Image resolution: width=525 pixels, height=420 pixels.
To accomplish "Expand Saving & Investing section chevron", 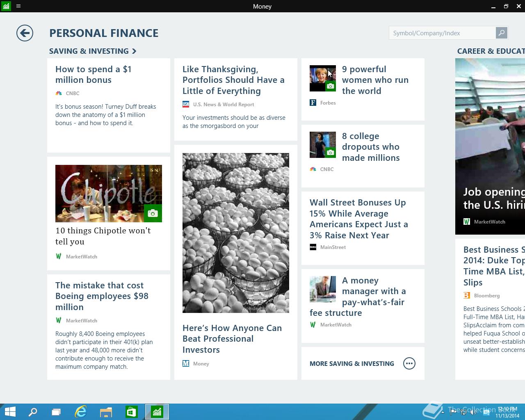I will (134, 51).
